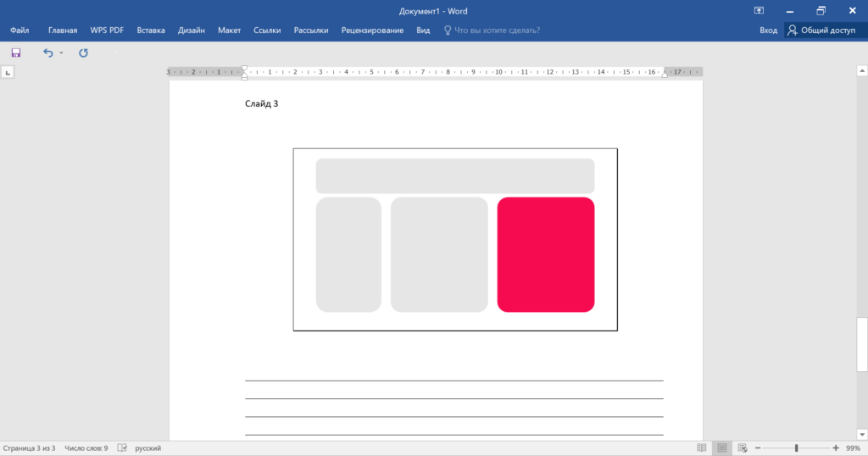Open the Вид tab
The image size is (868, 456).
point(423,31)
